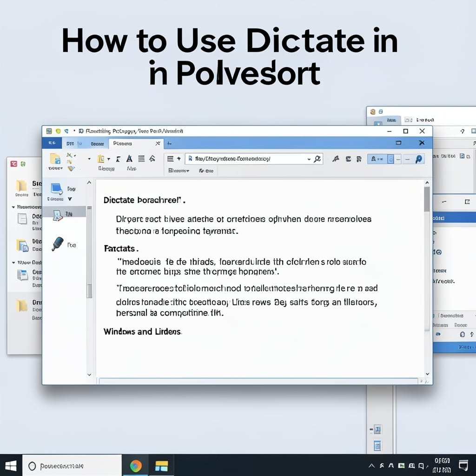The image size is (476, 476).
Task: Click the folder with blue disk toolbar icon
Action: [55, 159]
